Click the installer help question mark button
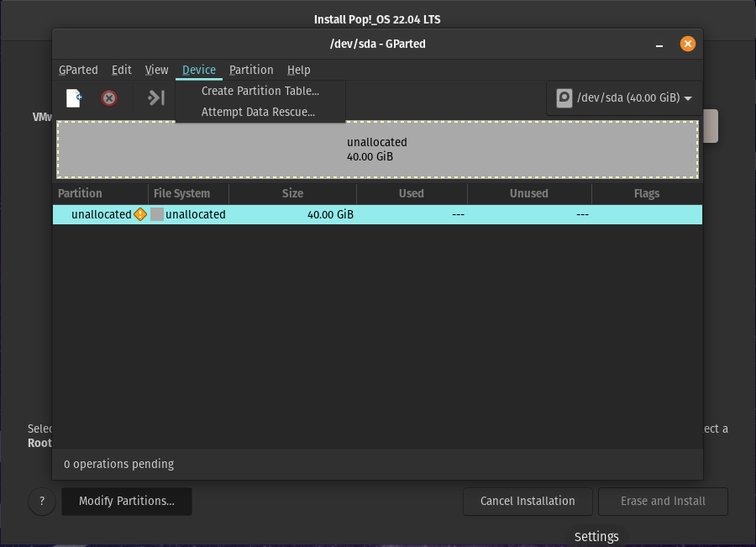This screenshot has width=756, height=547. pyautogui.click(x=42, y=501)
